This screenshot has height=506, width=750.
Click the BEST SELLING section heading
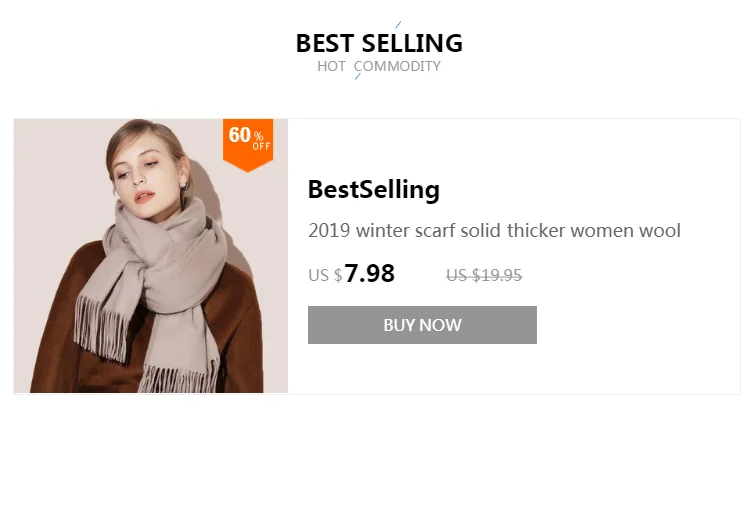pyautogui.click(x=378, y=43)
